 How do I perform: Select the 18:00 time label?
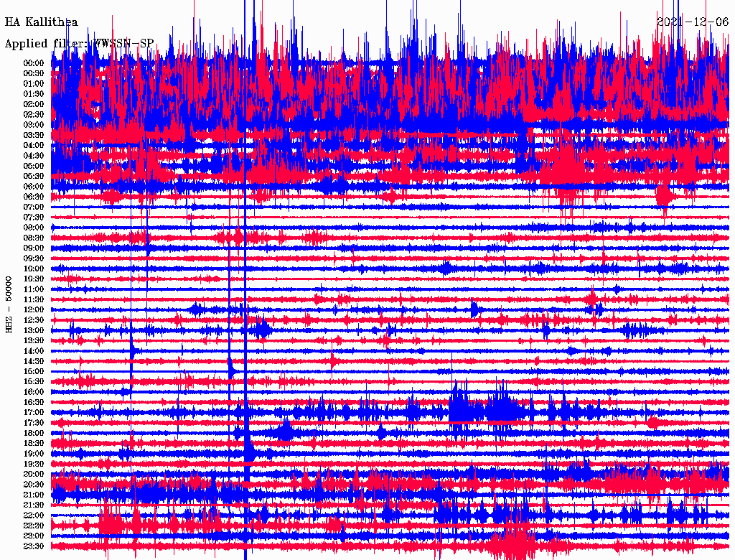click(x=34, y=434)
